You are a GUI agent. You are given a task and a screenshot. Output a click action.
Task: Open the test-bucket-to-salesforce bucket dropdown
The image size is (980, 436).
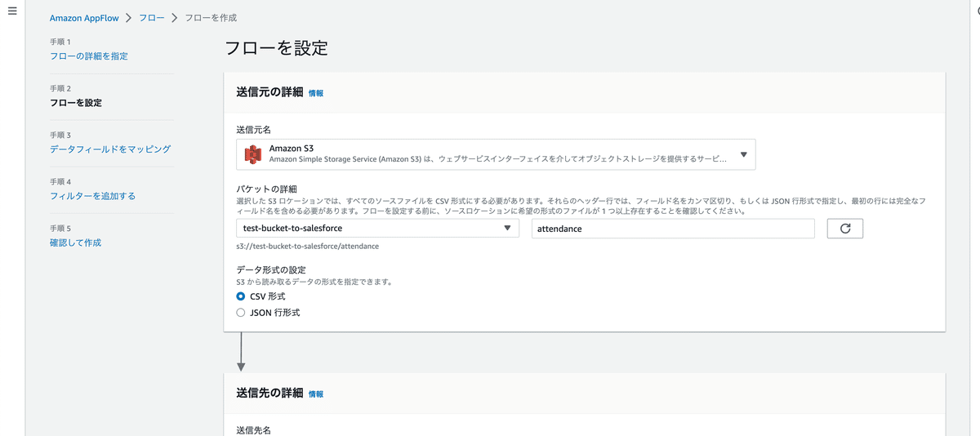377,229
